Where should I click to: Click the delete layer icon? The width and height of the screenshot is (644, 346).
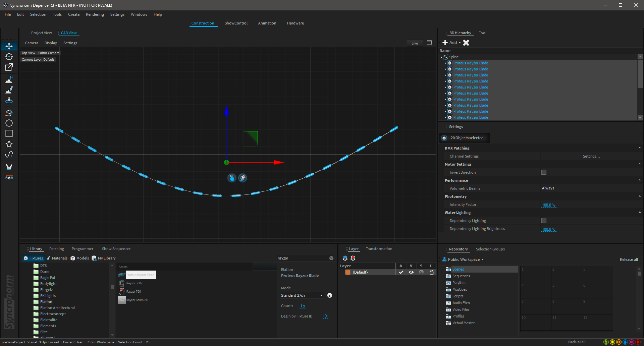353,258
